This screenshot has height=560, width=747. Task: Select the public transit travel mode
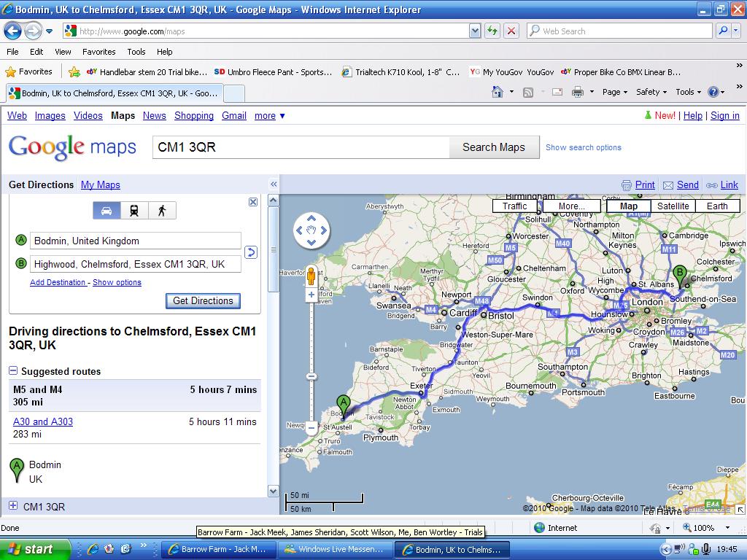click(134, 211)
